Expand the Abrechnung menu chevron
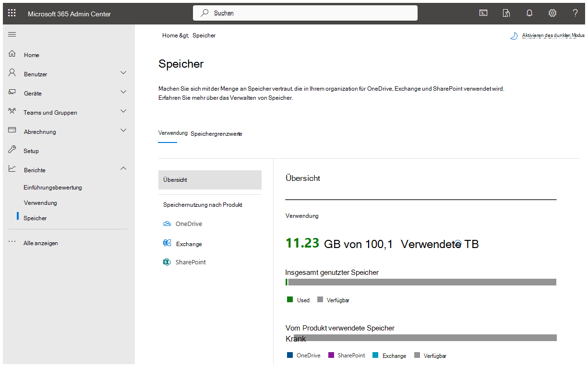Screen dimensions: 588x367 [123, 130]
